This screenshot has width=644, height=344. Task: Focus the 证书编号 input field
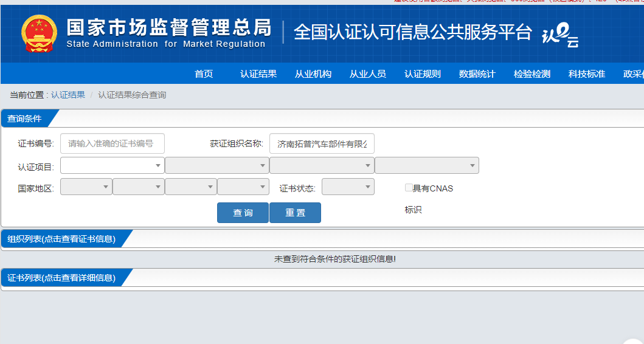coord(113,143)
